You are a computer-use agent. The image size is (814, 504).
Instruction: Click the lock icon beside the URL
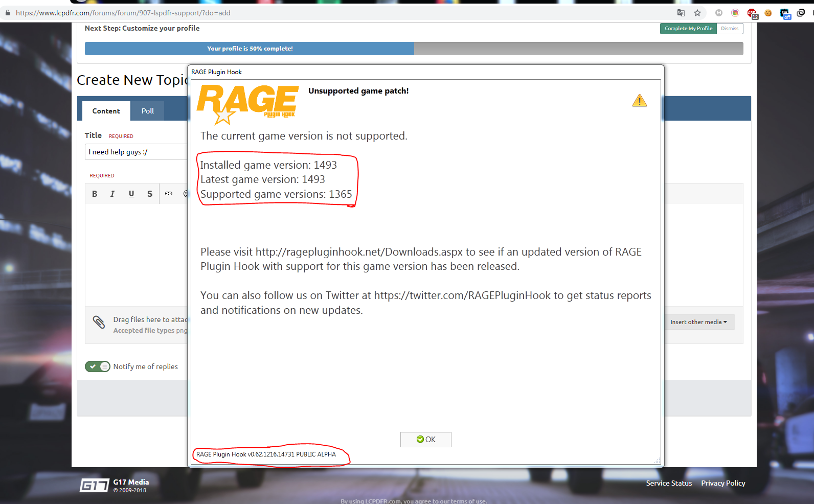point(8,13)
